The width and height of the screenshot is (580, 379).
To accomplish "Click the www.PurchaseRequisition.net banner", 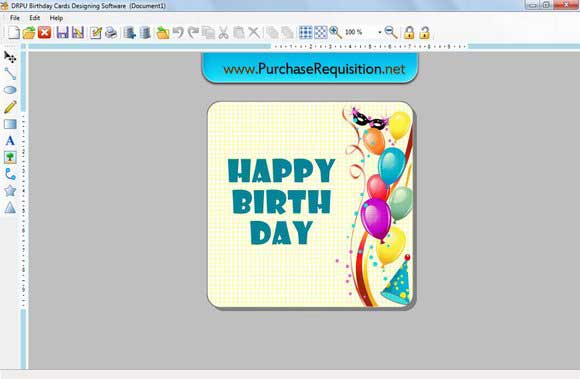I will point(310,68).
